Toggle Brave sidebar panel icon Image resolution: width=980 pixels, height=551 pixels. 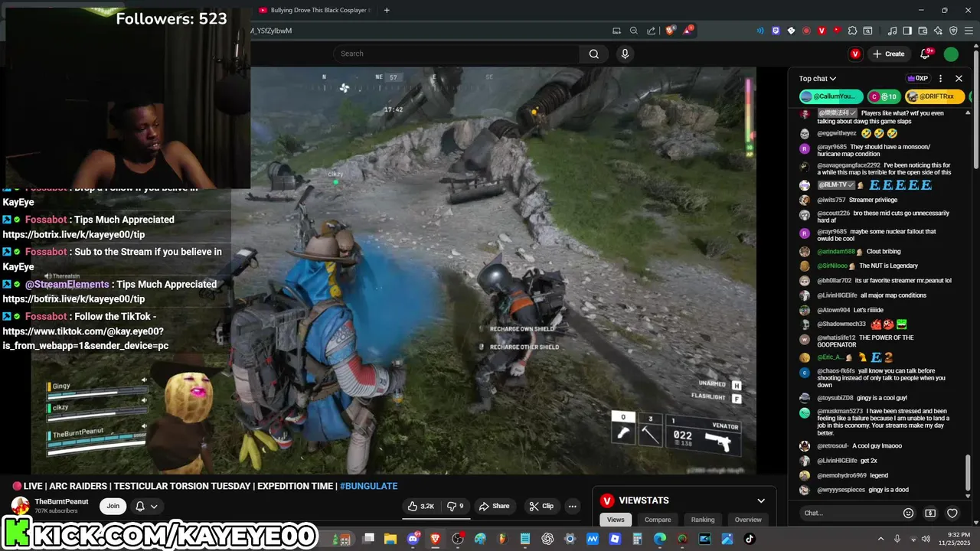[907, 31]
